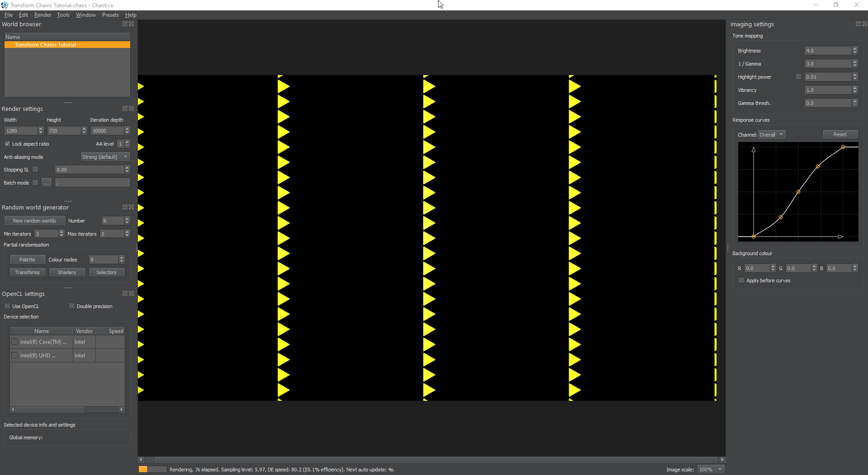Open the File menu
868x475 pixels.
(x=9, y=15)
